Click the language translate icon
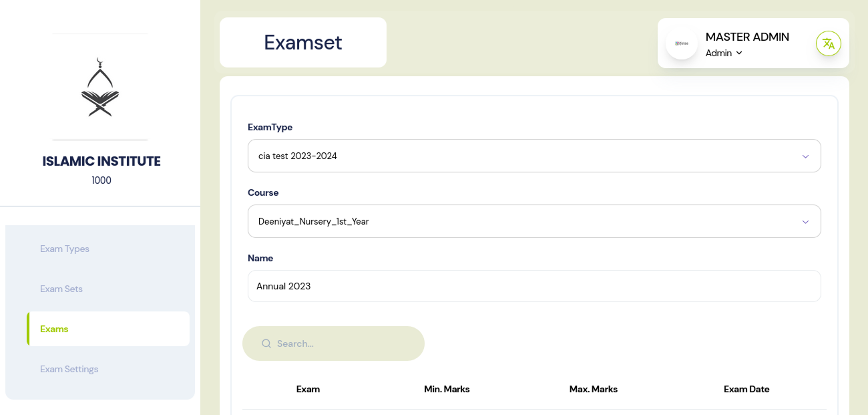868x415 pixels. [828, 43]
